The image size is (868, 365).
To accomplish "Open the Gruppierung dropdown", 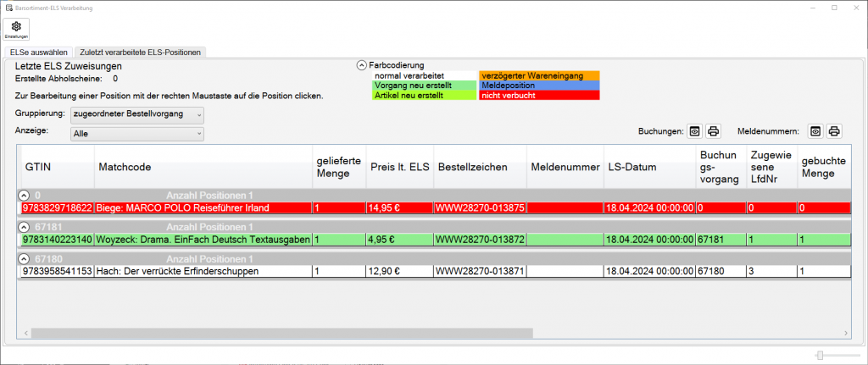I will (x=137, y=114).
